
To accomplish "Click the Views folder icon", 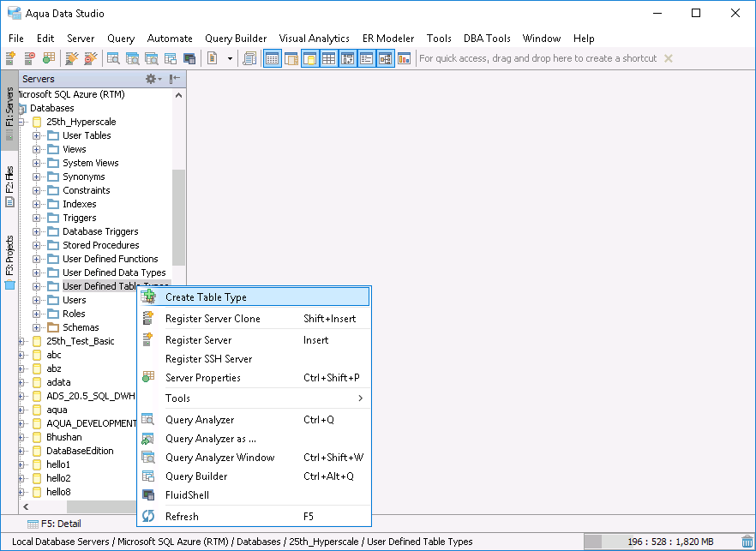I will (x=53, y=149).
